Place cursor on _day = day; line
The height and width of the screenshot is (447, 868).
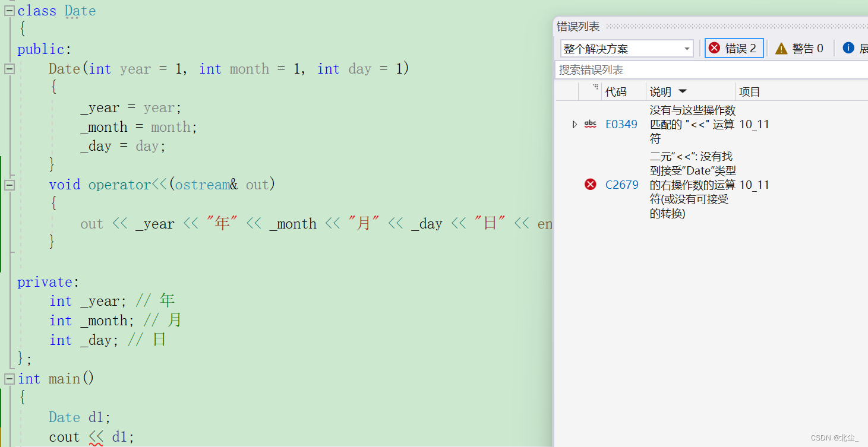click(x=124, y=146)
